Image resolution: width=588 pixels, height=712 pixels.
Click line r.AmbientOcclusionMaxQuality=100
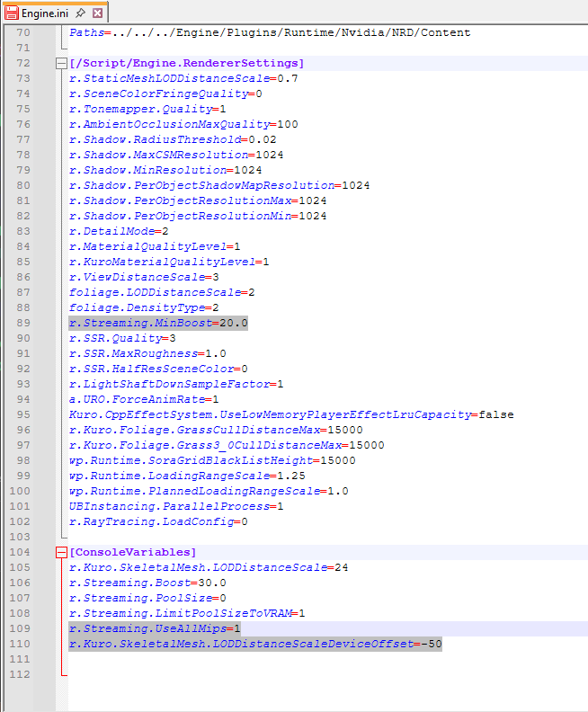[x=183, y=124]
